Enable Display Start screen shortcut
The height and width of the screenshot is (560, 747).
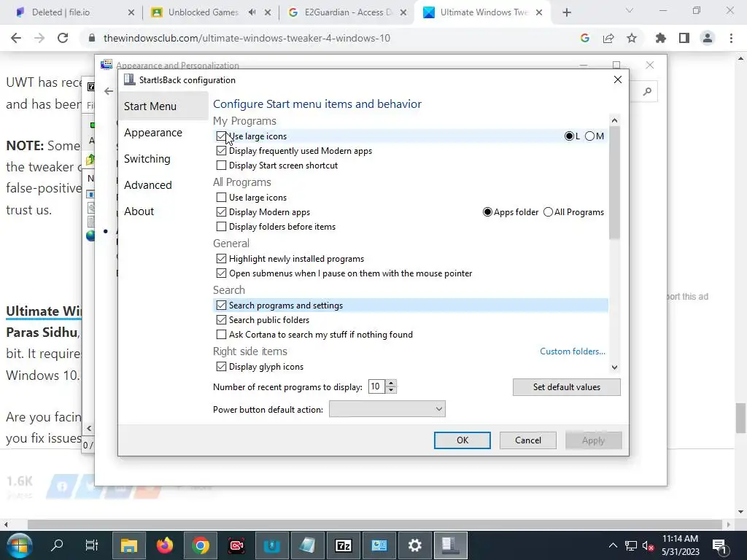coord(221,166)
